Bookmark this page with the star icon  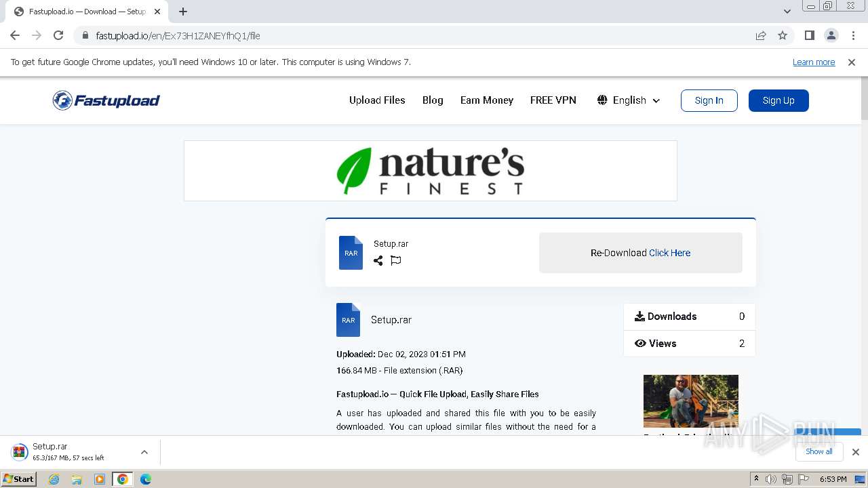tap(783, 35)
